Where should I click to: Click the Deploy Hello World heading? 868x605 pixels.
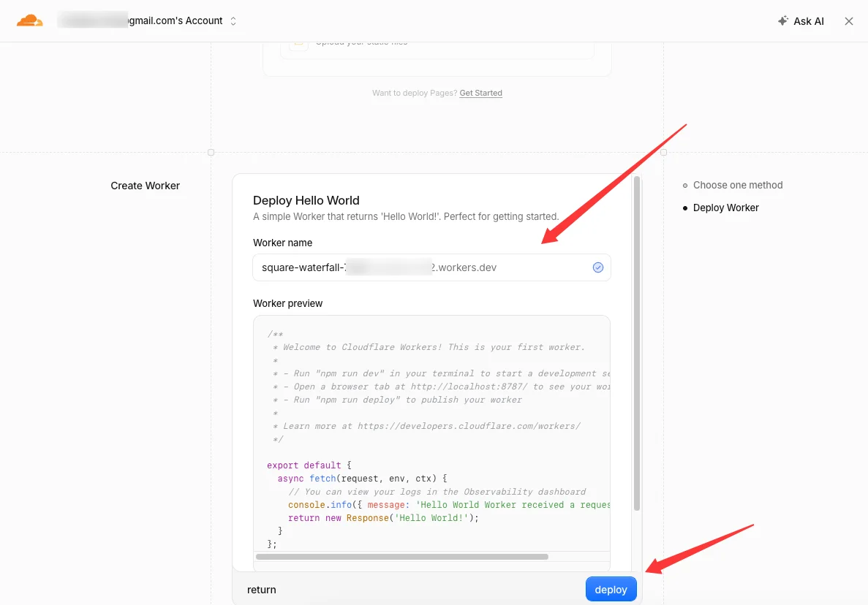[x=306, y=200]
